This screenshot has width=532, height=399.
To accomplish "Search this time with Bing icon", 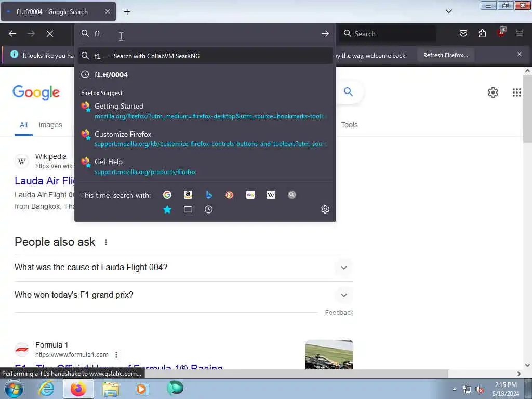I will 209,195.
